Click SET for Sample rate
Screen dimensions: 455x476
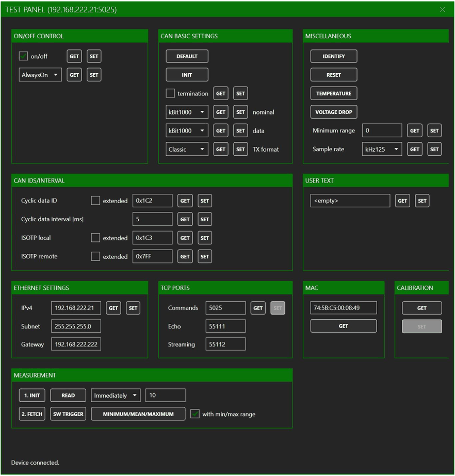[x=434, y=149]
